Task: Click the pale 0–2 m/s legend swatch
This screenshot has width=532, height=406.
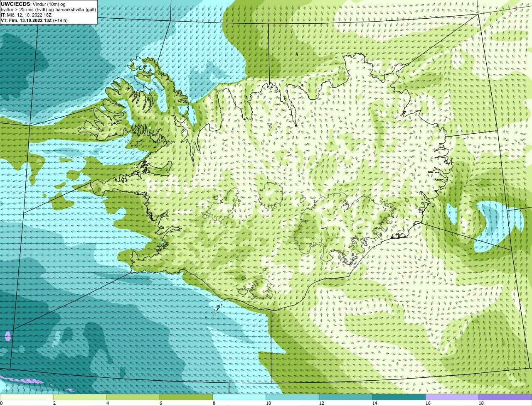Action: pyautogui.click(x=27, y=397)
